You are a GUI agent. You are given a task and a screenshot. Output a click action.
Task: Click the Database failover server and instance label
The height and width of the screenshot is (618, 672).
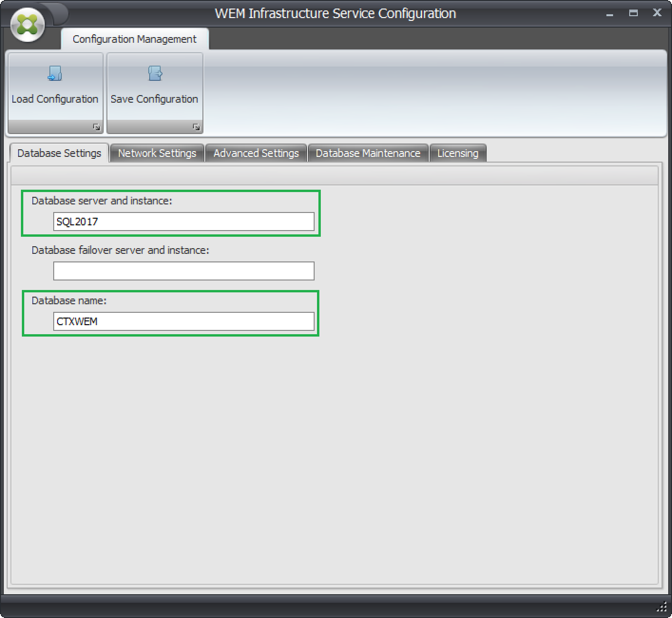tap(120, 250)
